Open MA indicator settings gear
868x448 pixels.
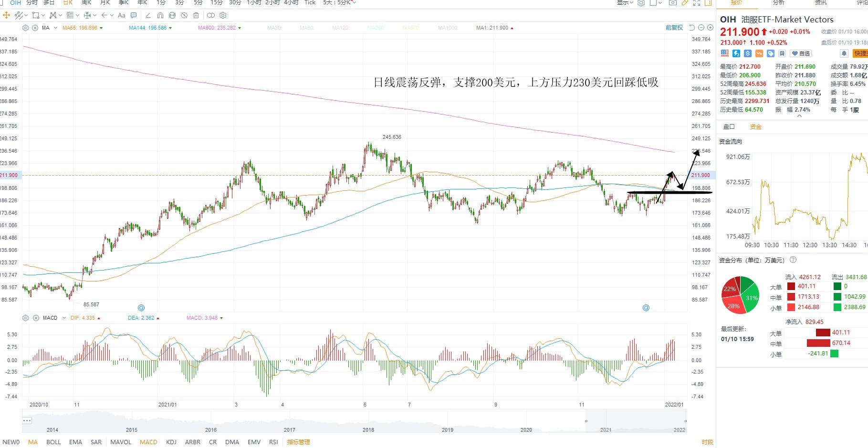pyautogui.click(x=25, y=28)
